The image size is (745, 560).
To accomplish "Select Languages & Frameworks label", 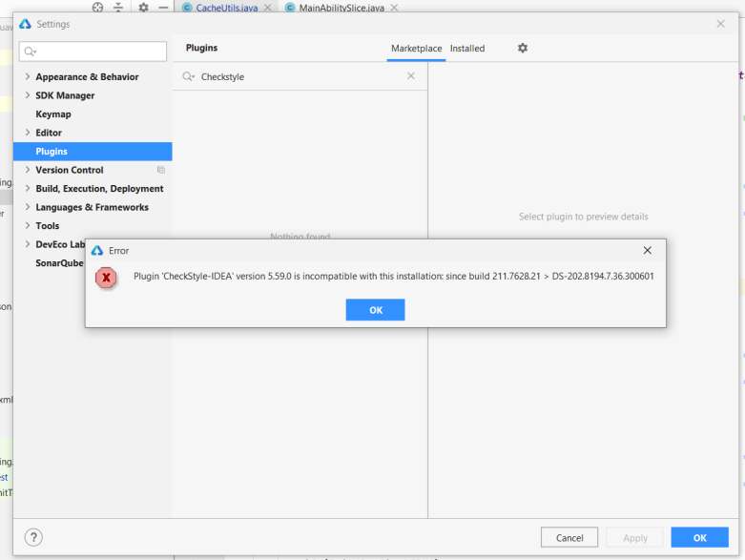I will point(93,207).
